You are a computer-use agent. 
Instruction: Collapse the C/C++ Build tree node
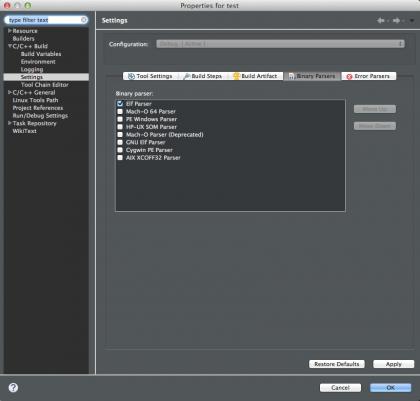[10, 46]
